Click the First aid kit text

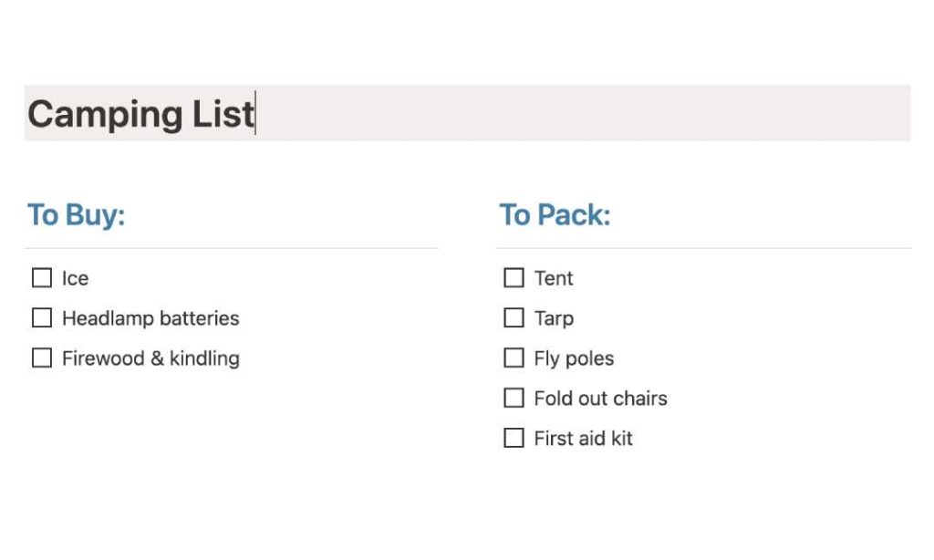[x=583, y=439]
